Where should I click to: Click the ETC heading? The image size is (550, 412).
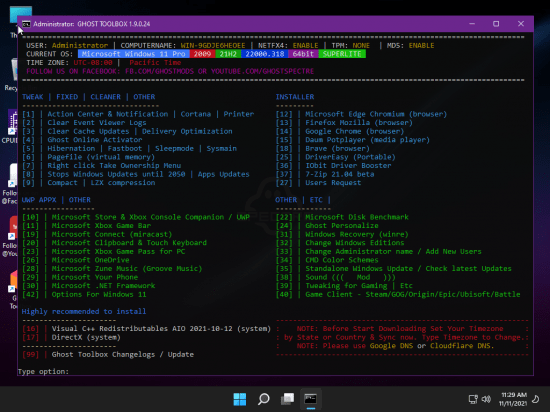pyautogui.click(x=316, y=200)
